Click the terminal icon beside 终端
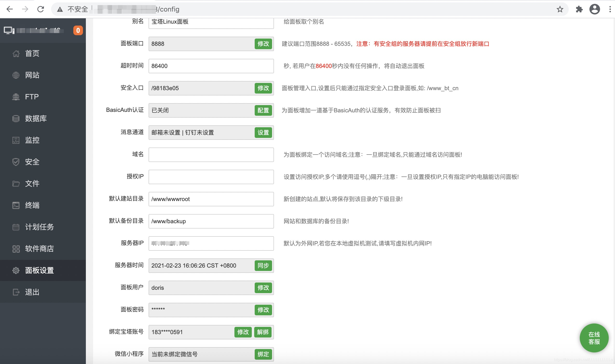 point(16,205)
